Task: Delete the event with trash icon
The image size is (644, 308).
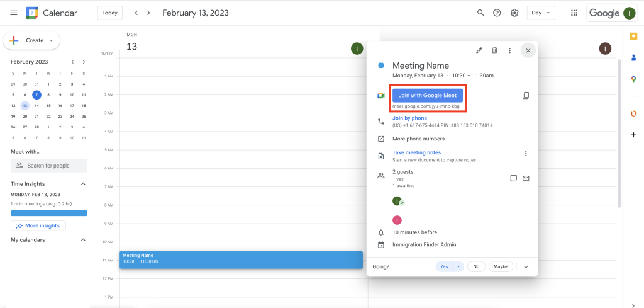Action: pyautogui.click(x=494, y=50)
